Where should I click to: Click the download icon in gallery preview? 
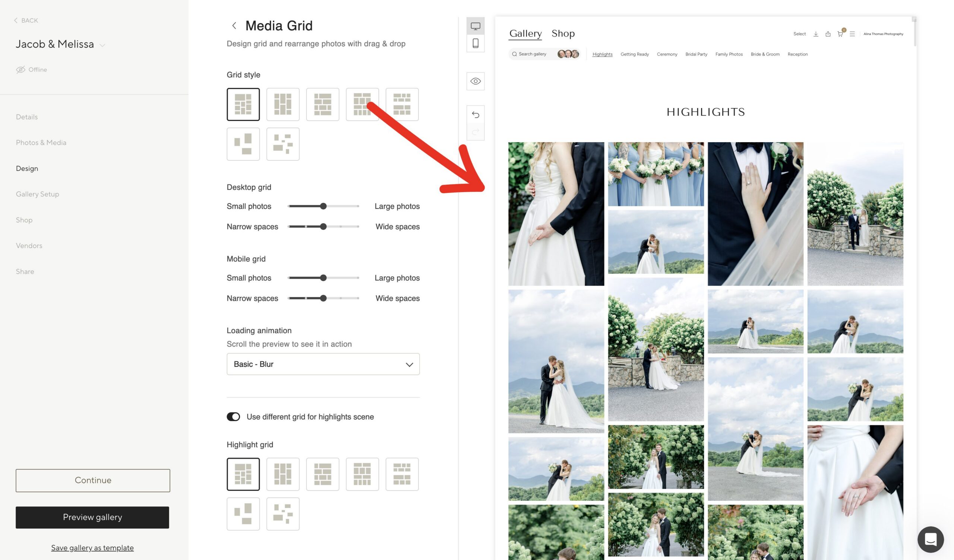coord(816,34)
